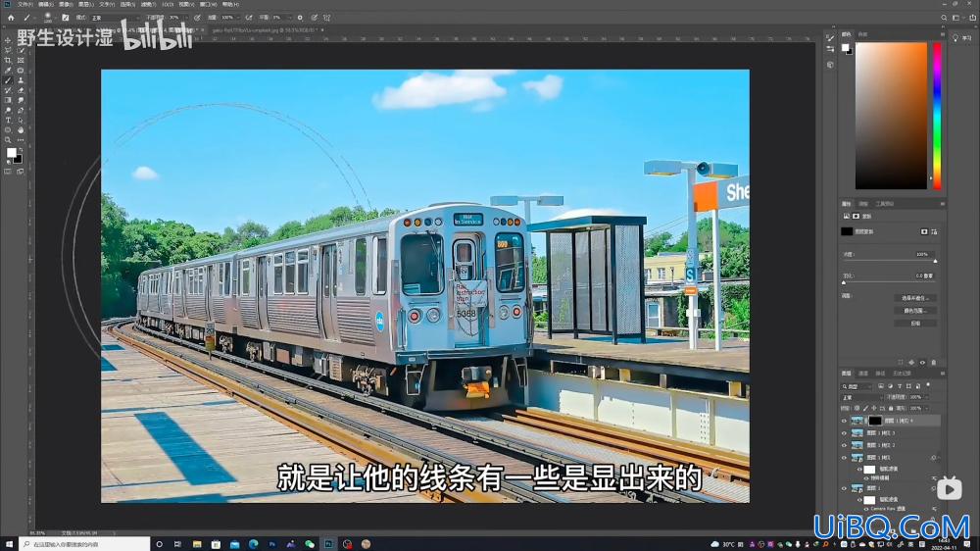Enable airbrush build-up icon
Screen dimensions: 980x551
(249, 18)
